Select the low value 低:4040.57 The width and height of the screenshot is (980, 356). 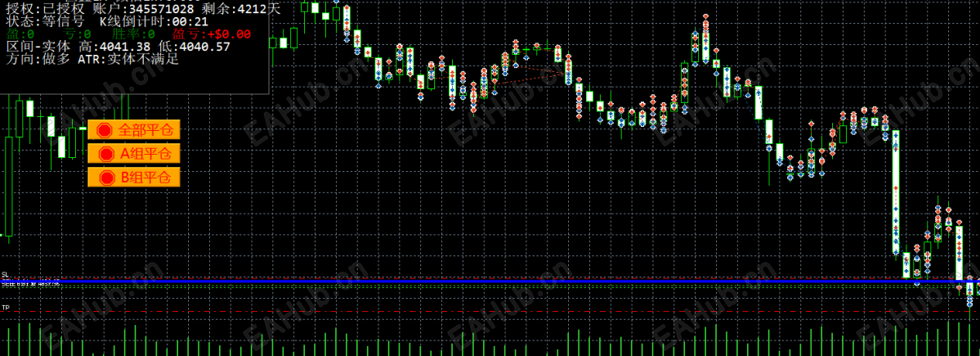click(195, 47)
